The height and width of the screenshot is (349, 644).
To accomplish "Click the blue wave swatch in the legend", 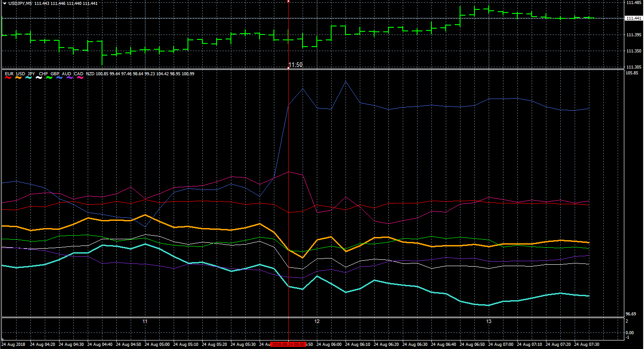I will [60, 78].
